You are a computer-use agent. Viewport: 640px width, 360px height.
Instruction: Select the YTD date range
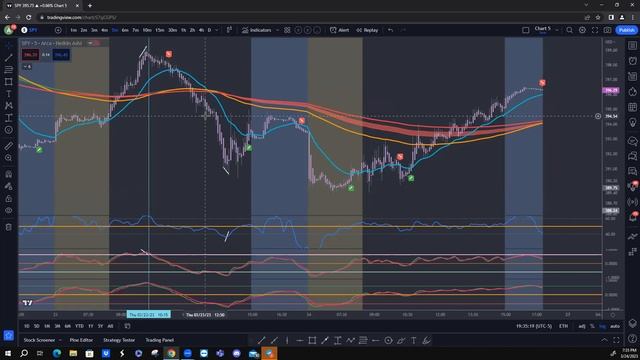point(79,326)
